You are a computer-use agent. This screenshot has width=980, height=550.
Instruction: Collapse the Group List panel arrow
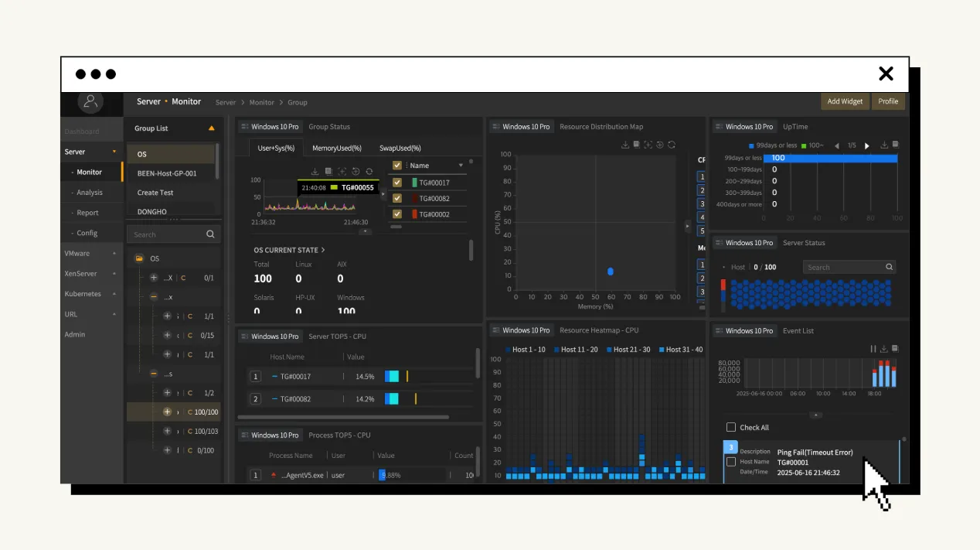point(212,128)
